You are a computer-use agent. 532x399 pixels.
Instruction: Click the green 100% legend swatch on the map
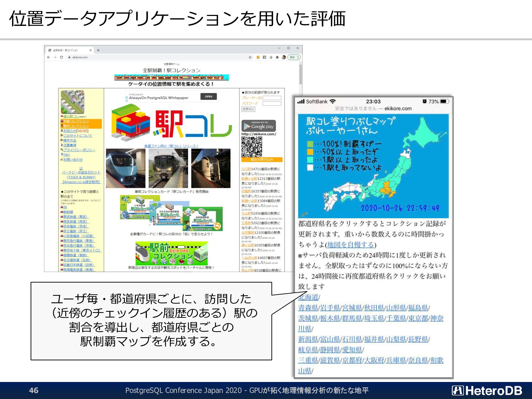(310, 144)
